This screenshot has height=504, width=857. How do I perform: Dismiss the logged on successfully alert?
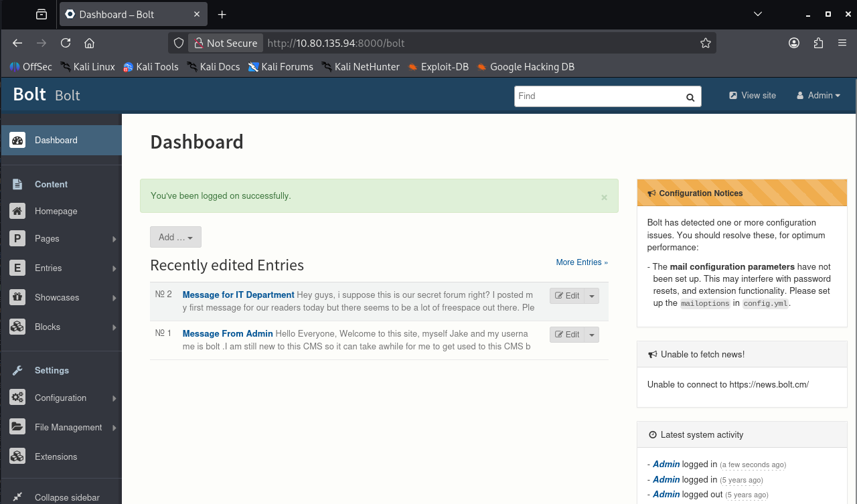coord(604,197)
